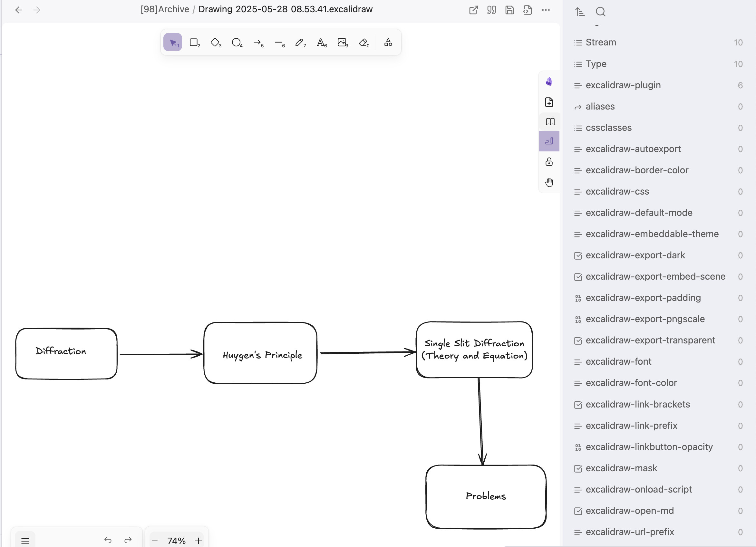Image resolution: width=756 pixels, height=547 pixels.
Task: Select arrow from Diffraction to Huygen's Principle
Action: [x=161, y=354]
